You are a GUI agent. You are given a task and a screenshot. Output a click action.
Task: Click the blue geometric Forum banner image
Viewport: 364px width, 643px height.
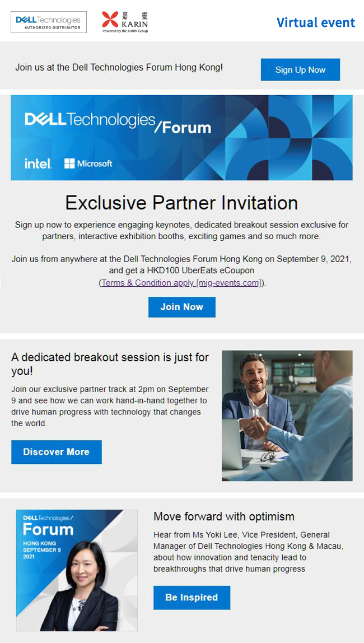(181, 138)
